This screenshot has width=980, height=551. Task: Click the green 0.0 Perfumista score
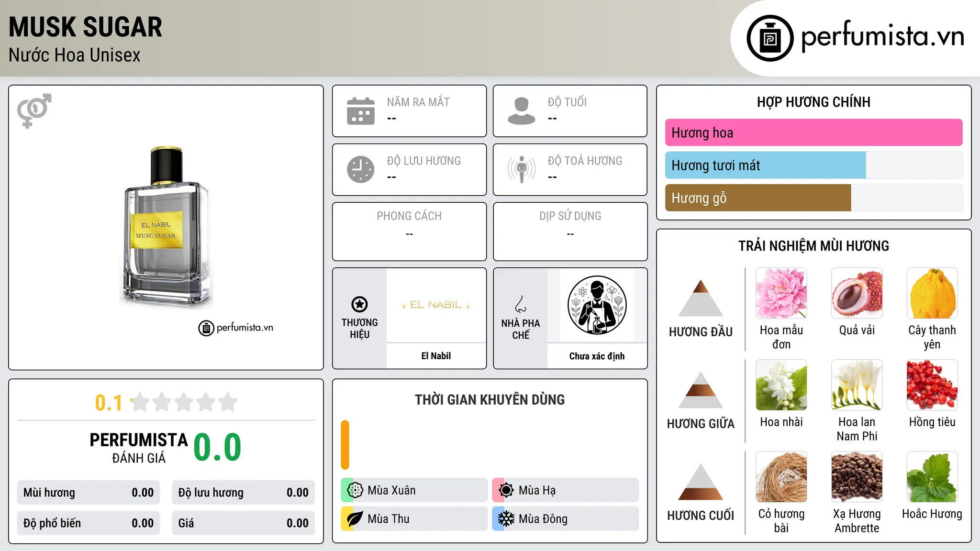217,447
